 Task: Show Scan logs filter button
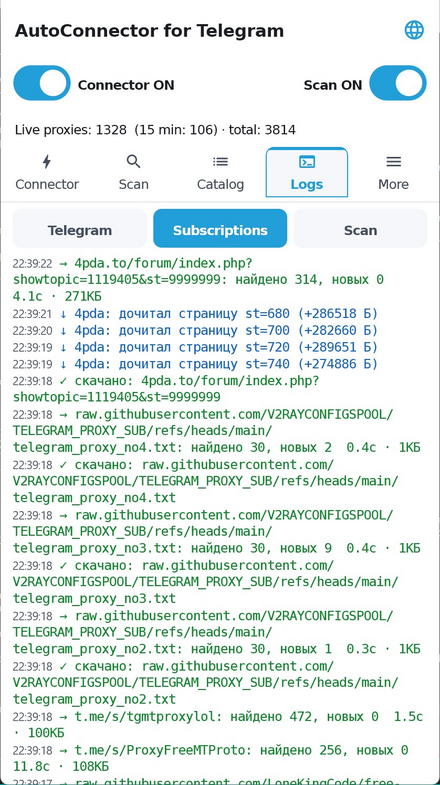360,230
